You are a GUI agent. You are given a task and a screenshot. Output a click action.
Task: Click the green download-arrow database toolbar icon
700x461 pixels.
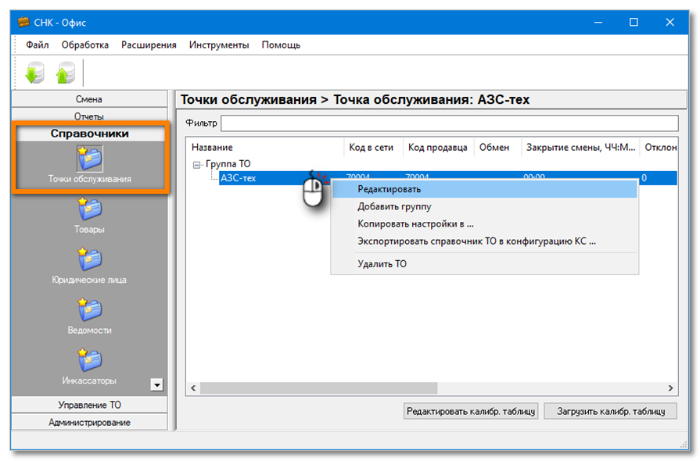click(35, 73)
